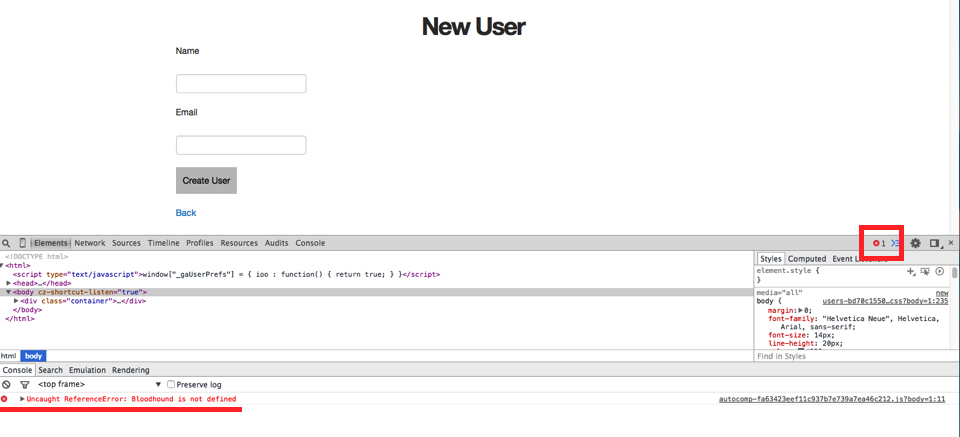Viewport: 960px width, 437px height.
Task: Click the media="all" text
Action: [779, 293]
